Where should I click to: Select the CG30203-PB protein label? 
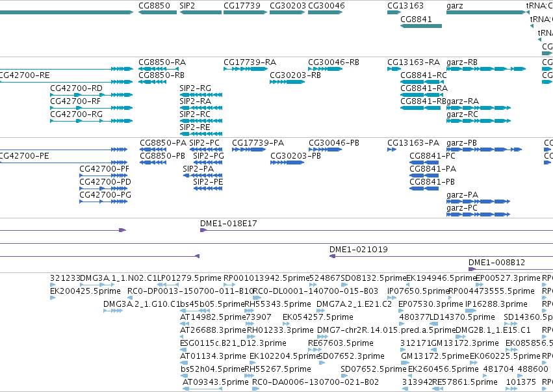click(296, 156)
